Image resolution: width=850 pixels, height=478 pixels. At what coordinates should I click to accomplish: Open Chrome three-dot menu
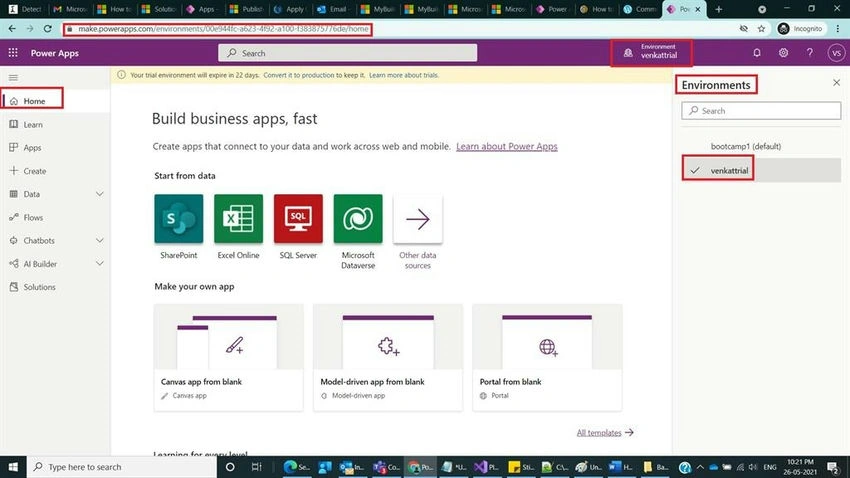pyautogui.click(x=838, y=29)
